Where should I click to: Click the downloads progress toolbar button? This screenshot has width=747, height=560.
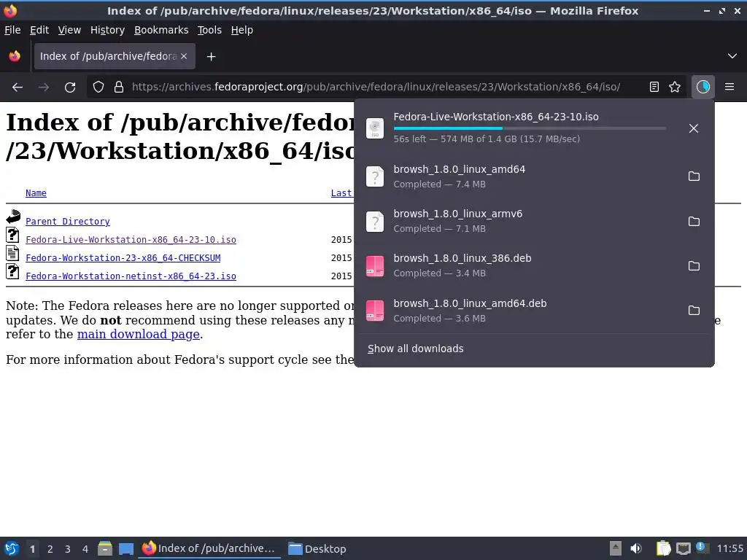click(x=703, y=87)
